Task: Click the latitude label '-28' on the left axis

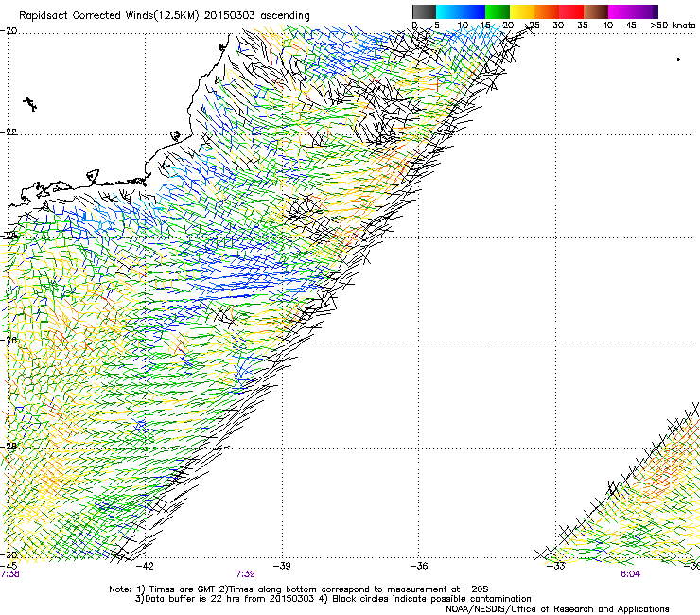Action: point(9,447)
